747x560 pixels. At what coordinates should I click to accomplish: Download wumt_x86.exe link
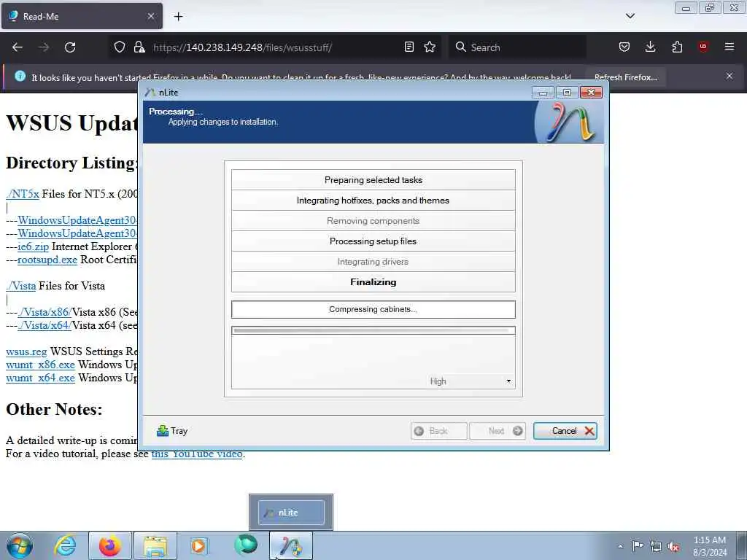40,365
